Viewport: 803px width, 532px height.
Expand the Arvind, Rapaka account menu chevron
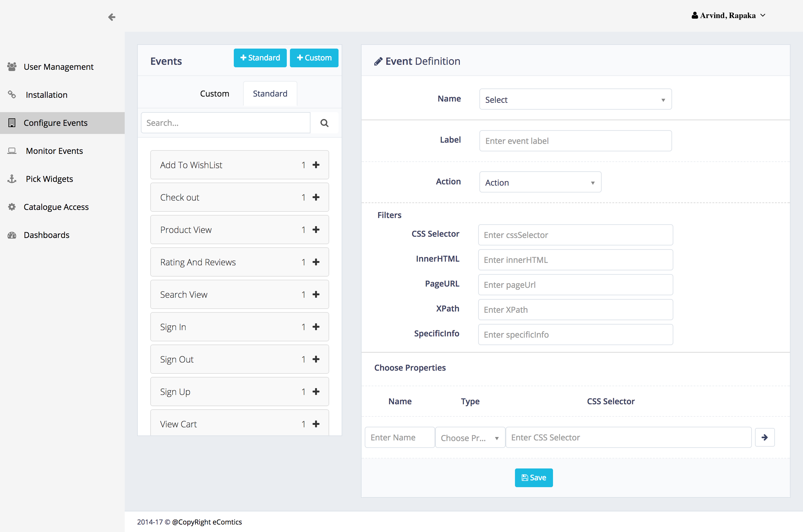[x=762, y=15]
